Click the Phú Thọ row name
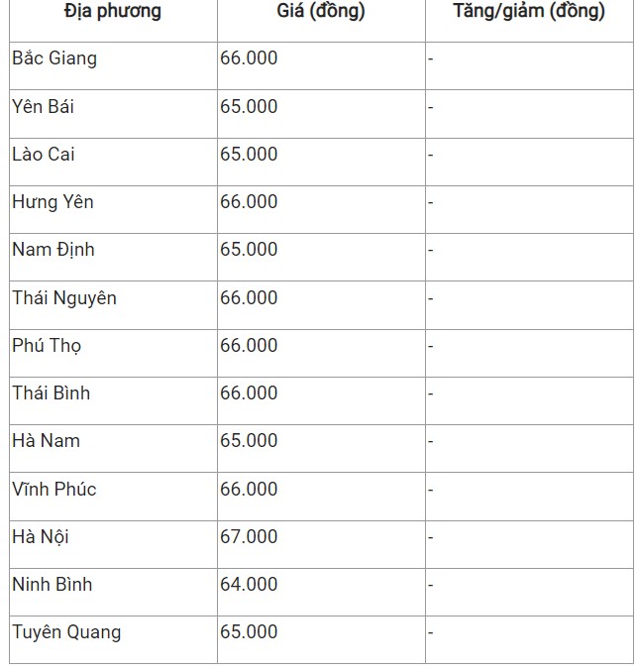 [47, 346]
